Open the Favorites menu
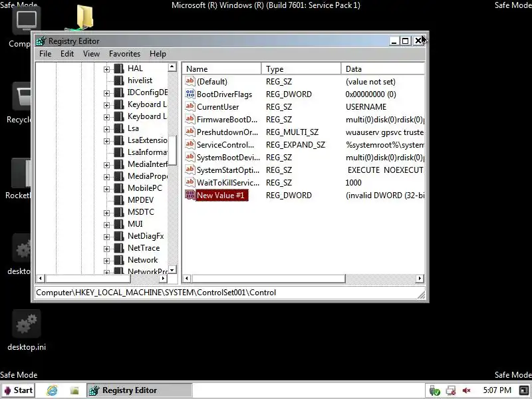532x399 pixels. (x=124, y=54)
